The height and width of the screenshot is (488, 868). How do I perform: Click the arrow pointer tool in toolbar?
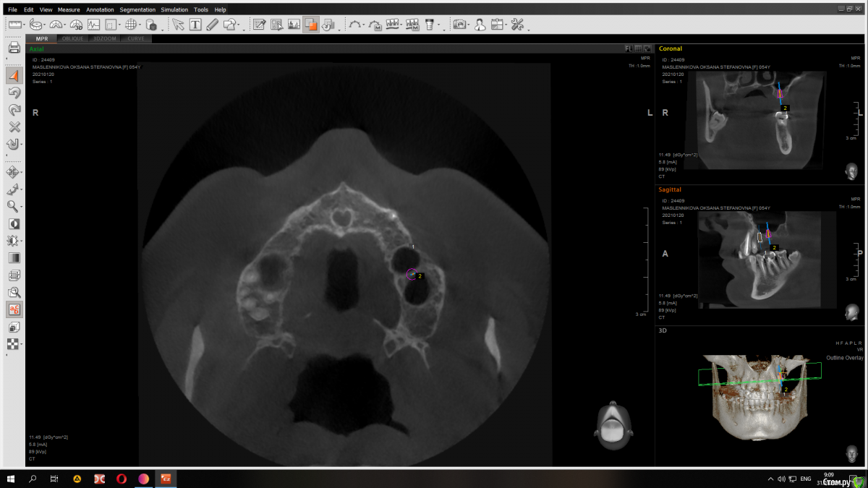coord(178,25)
